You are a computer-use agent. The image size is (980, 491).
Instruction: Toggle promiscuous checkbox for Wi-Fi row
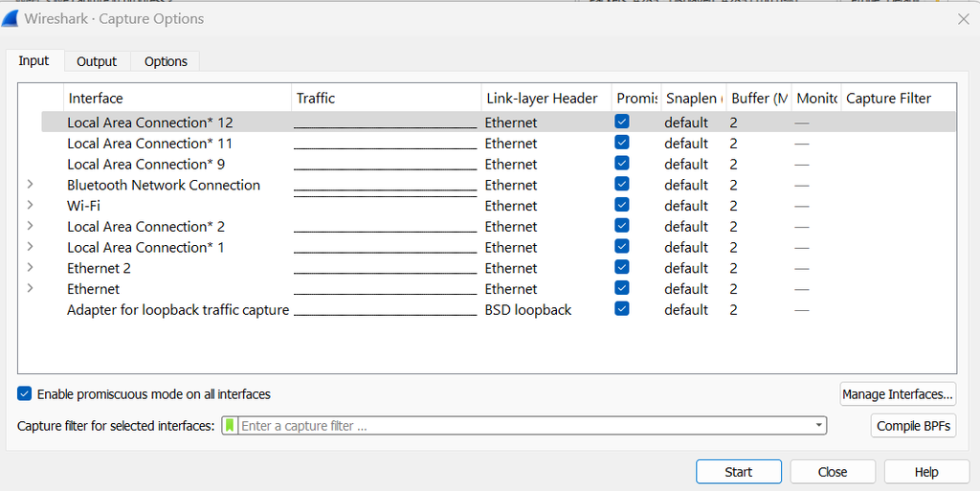(x=622, y=206)
